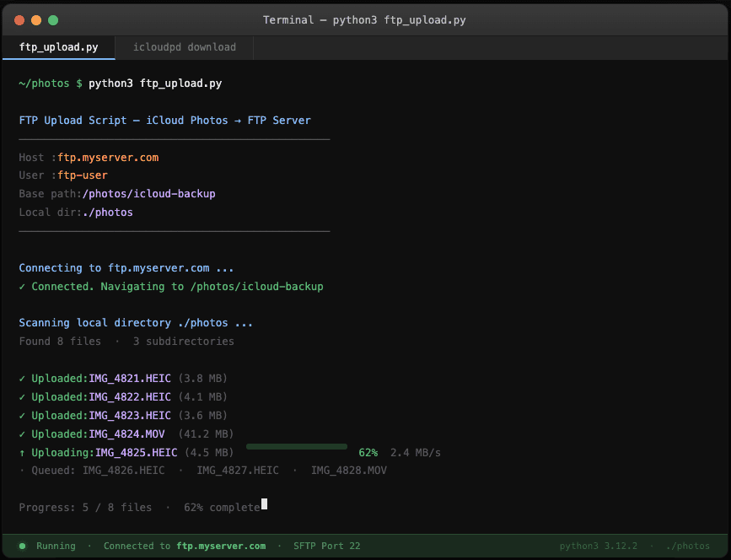This screenshot has height=560, width=731.
Task: Click the checkmark beside IMG_4822.HEIC
Action: point(23,396)
